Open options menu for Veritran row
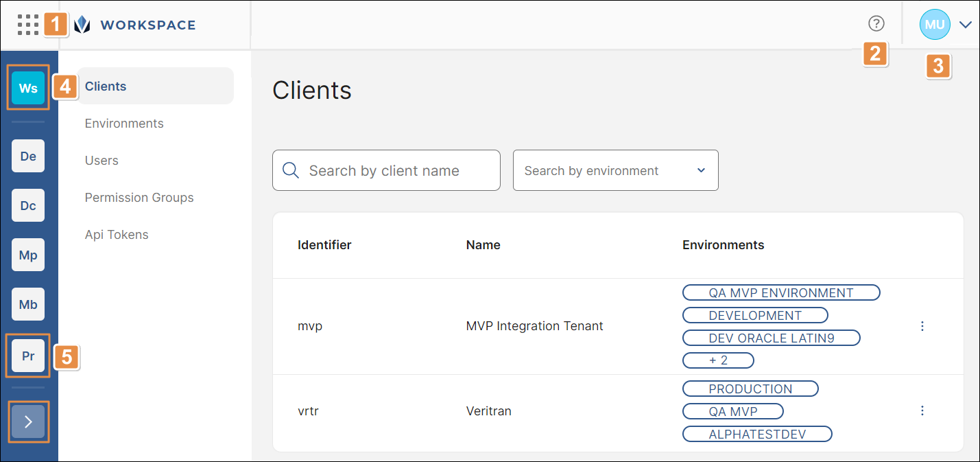Image resolution: width=980 pixels, height=462 pixels. [922, 411]
